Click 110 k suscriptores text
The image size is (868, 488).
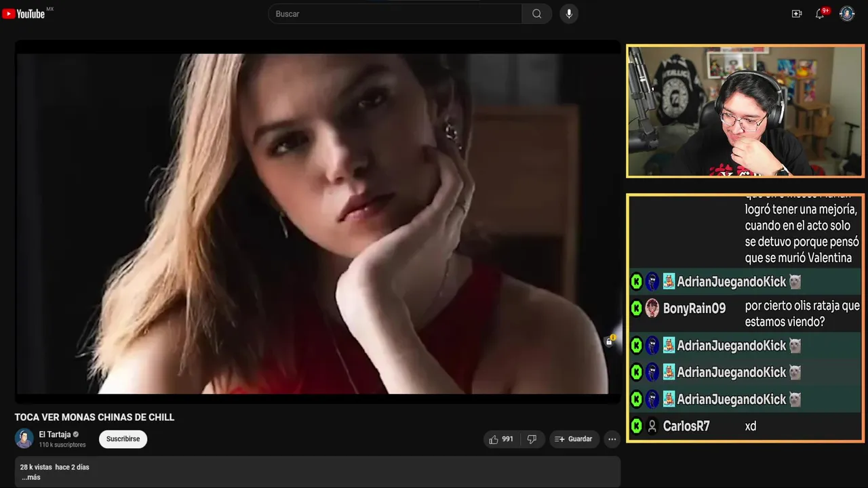pos(62,445)
